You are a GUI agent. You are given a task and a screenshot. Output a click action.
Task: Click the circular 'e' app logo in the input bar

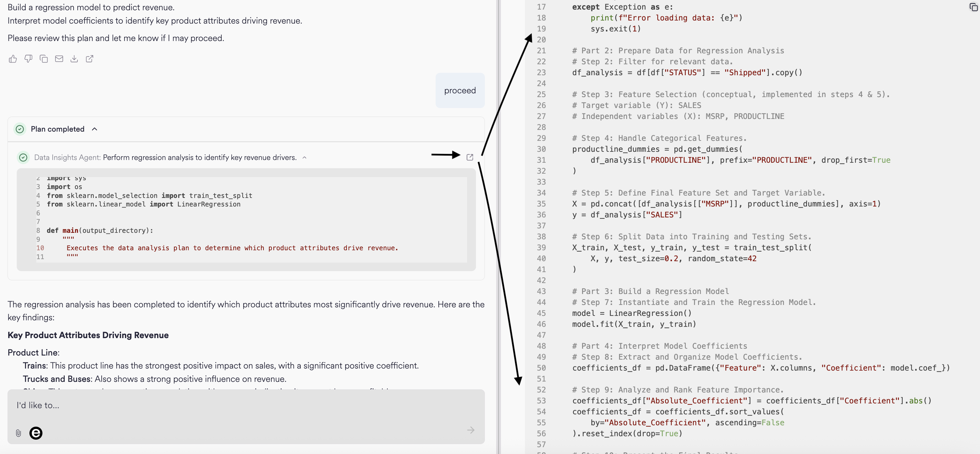(x=36, y=433)
